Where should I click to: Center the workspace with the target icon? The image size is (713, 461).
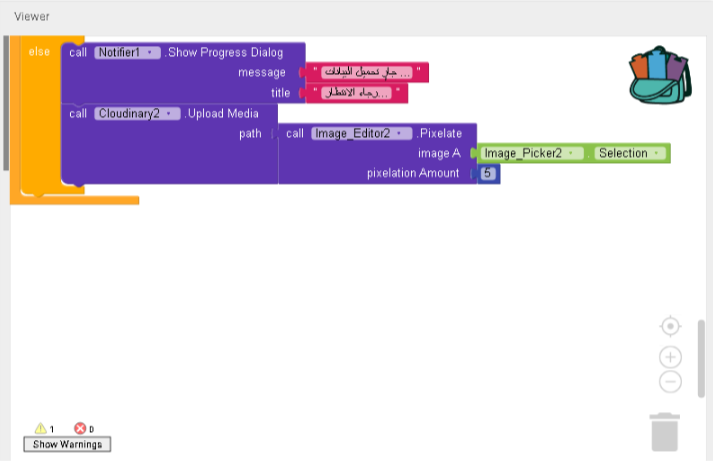point(670,326)
